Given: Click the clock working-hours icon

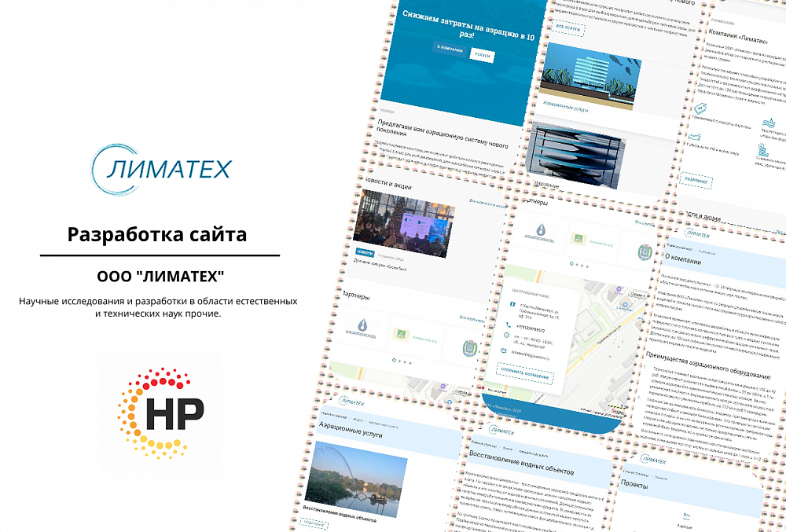Looking at the screenshot, I should click(x=505, y=335).
